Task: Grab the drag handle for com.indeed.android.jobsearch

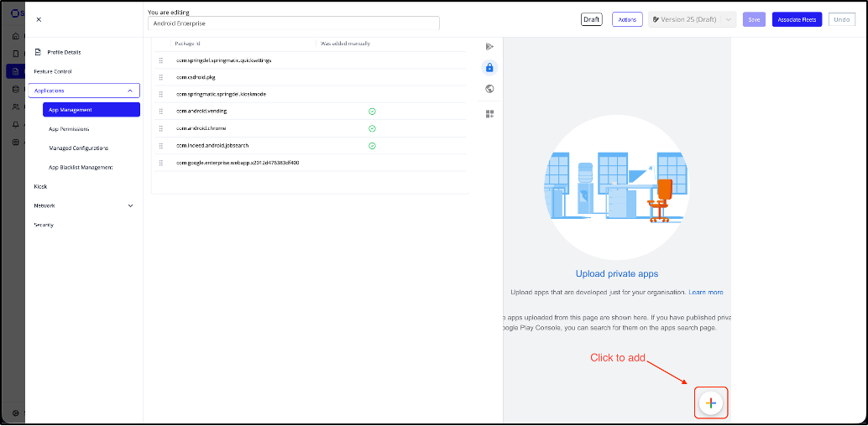Action: coord(161,146)
